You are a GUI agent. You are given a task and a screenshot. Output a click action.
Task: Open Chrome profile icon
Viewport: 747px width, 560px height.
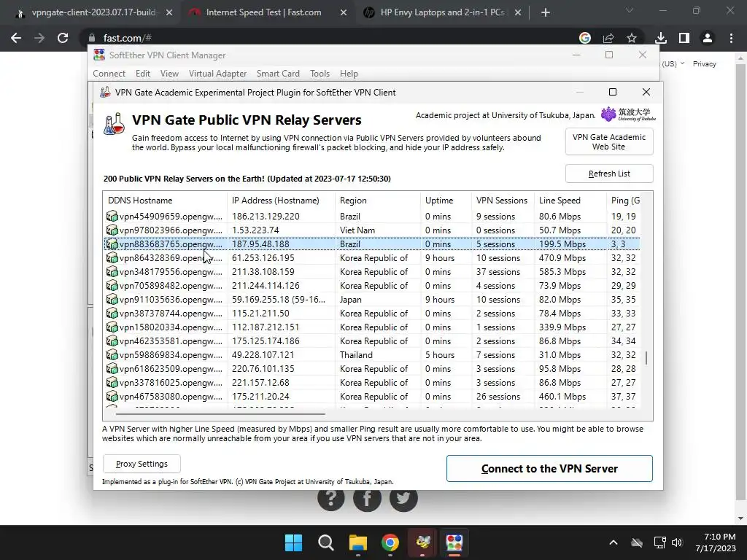click(708, 38)
